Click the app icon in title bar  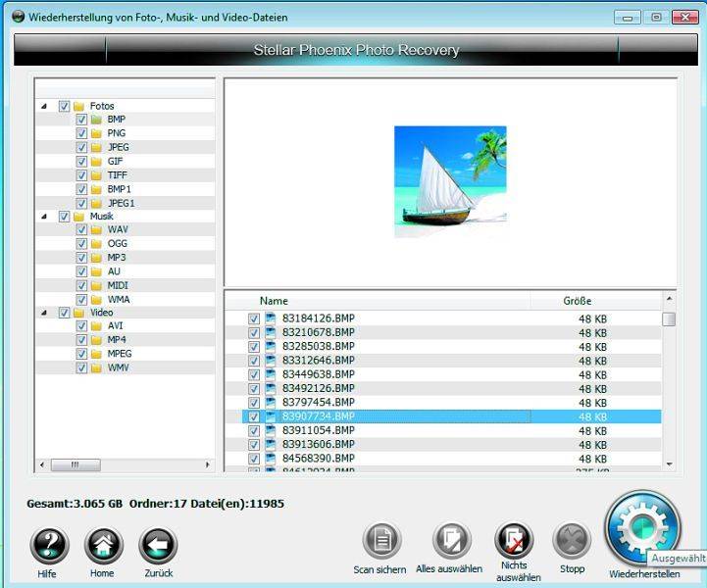(x=18, y=17)
